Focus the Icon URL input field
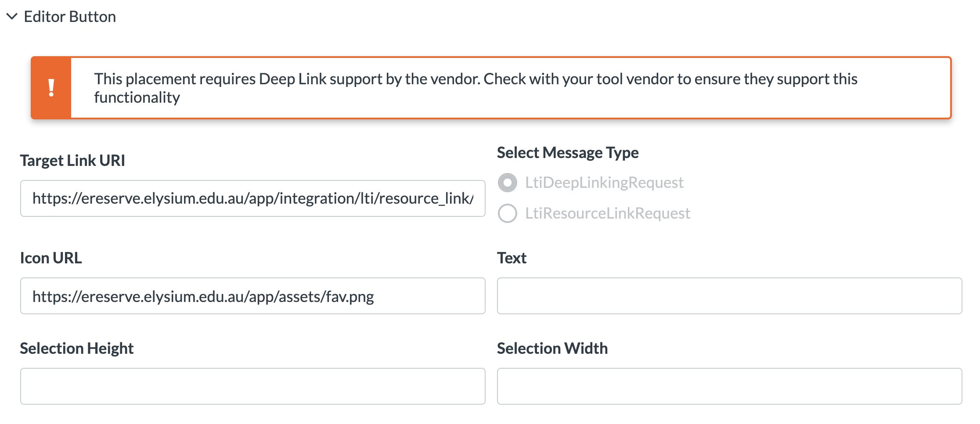This screenshot has height=424, width=980. (x=252, y=296)
